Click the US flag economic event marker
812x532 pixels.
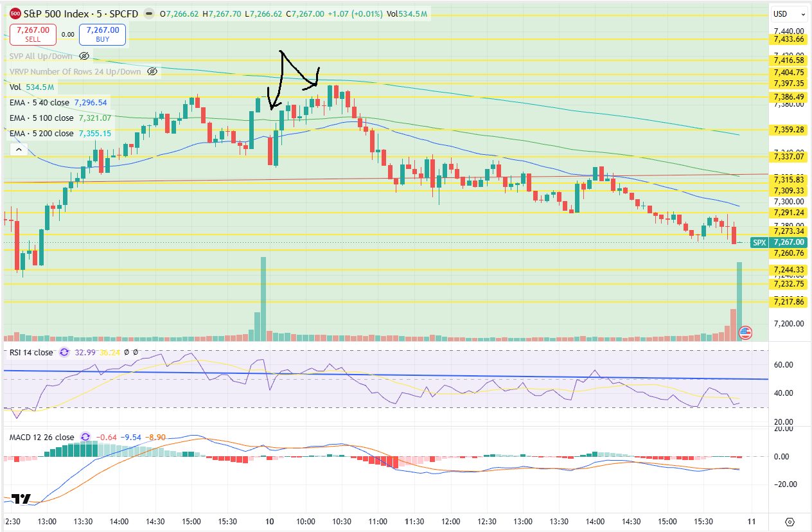745,333
